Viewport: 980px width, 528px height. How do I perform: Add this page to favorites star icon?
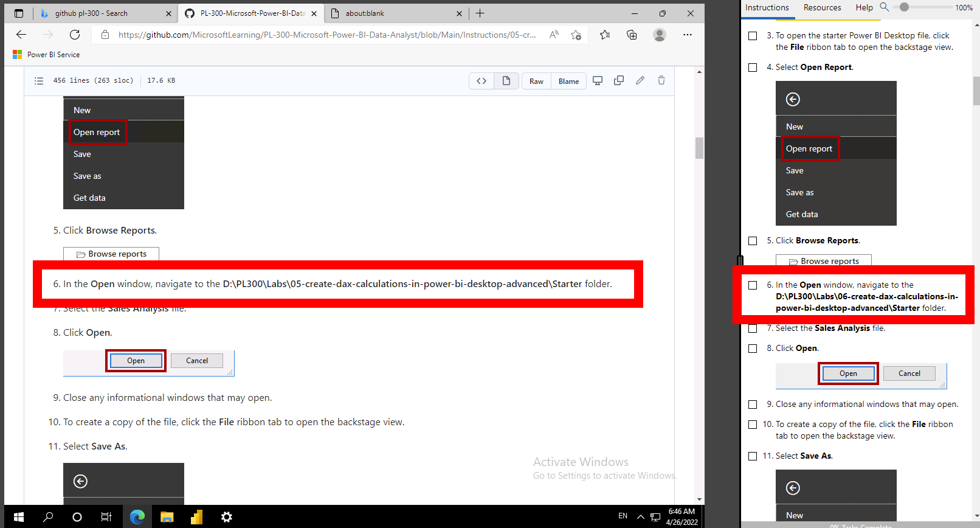click(x=576, y=35)
